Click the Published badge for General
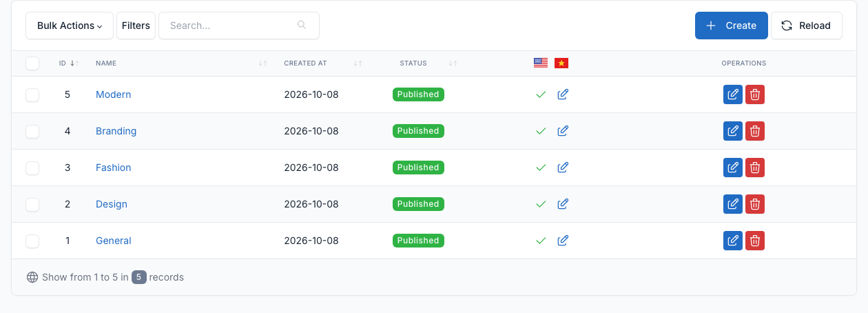The image size is (868, 313). (x=418, y=241)
